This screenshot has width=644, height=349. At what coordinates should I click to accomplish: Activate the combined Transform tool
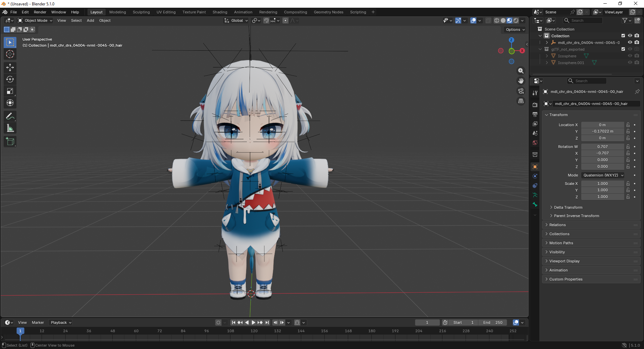tap(10, 103)
